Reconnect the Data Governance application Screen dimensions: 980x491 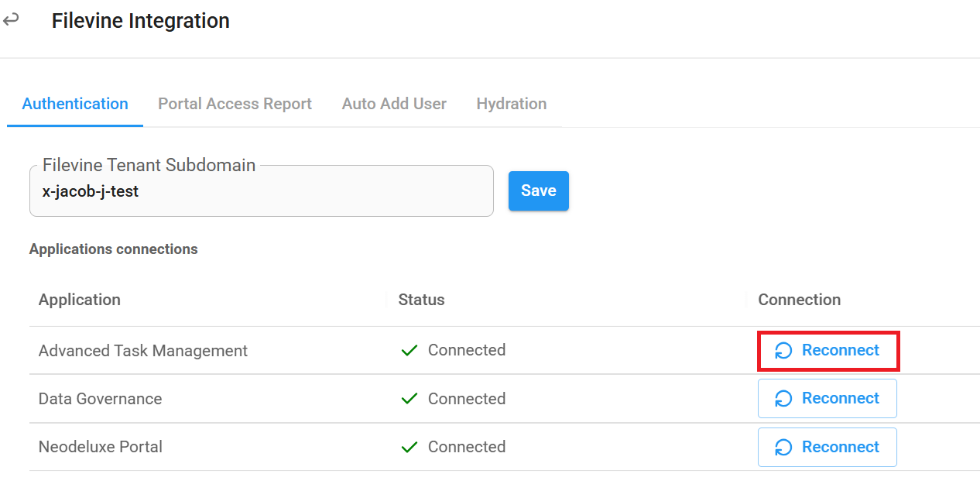(x=828, y=399)
